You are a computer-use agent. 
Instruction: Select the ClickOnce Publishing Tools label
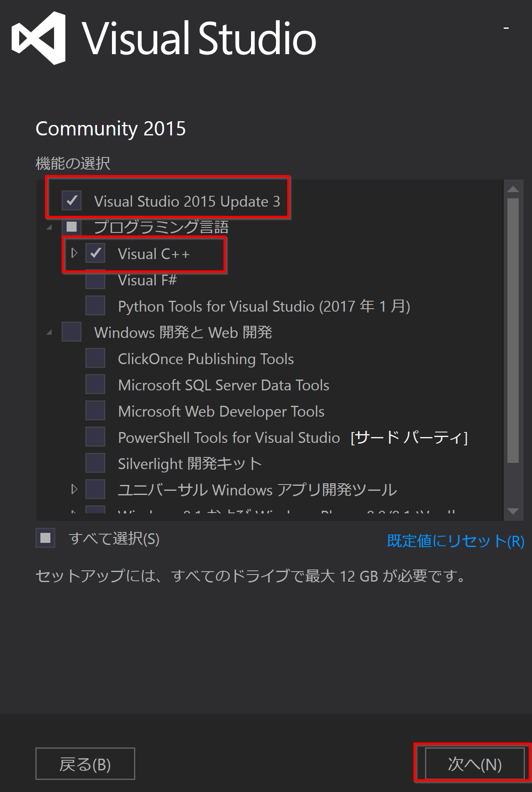point(206,359)
